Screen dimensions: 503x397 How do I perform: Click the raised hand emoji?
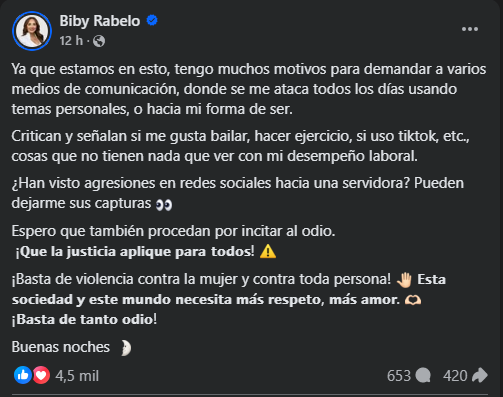pos(404,280)
